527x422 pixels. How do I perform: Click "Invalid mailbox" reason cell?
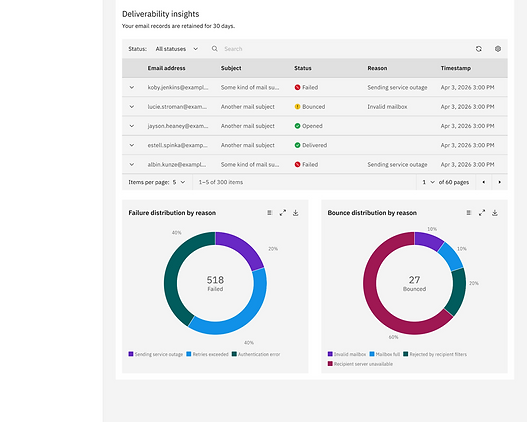point(387,107)
